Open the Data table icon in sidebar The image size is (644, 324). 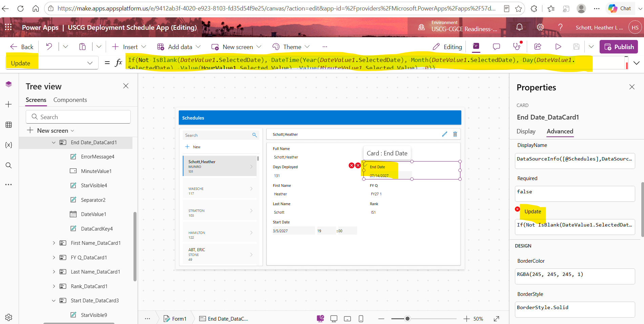[x=9, y=125]
